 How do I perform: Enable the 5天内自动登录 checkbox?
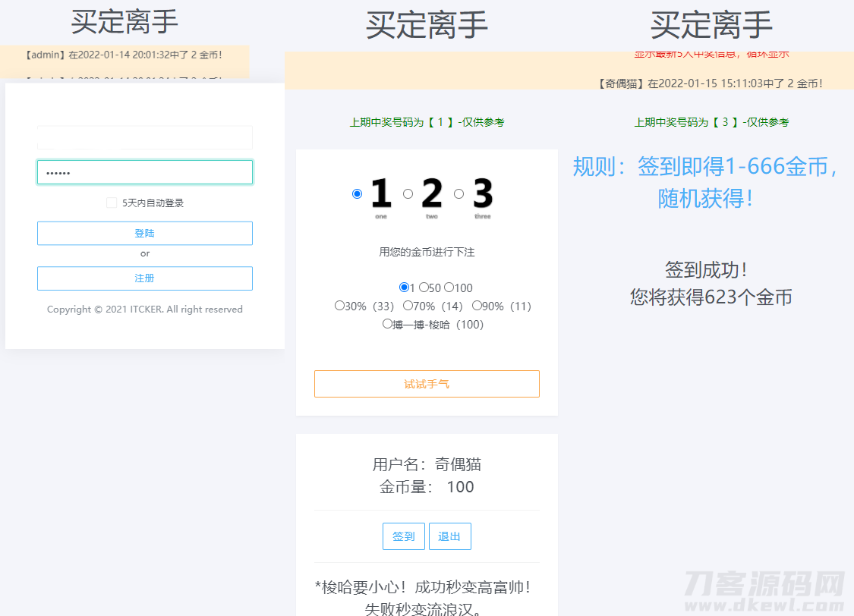110,201
